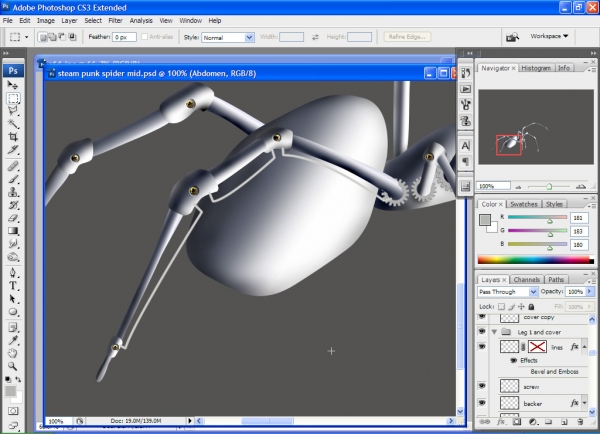Switch to the Histogram tab
This screenshot has height=434, width=600.
536,68
